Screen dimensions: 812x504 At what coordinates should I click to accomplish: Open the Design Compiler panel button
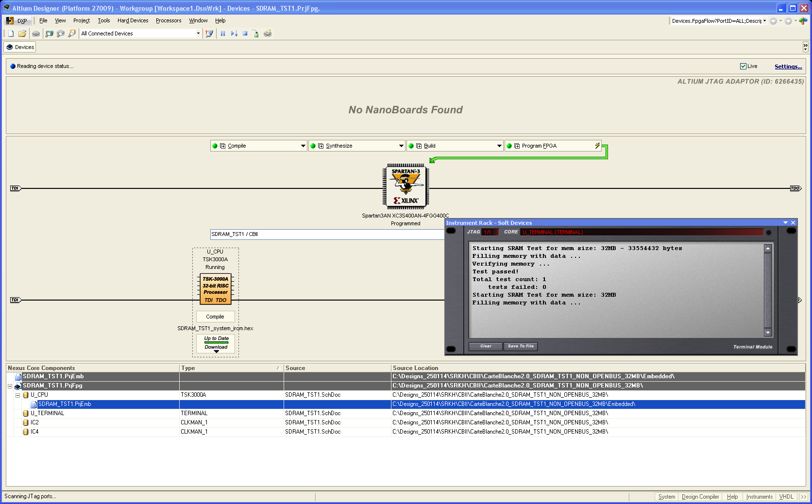pos(700,497)
